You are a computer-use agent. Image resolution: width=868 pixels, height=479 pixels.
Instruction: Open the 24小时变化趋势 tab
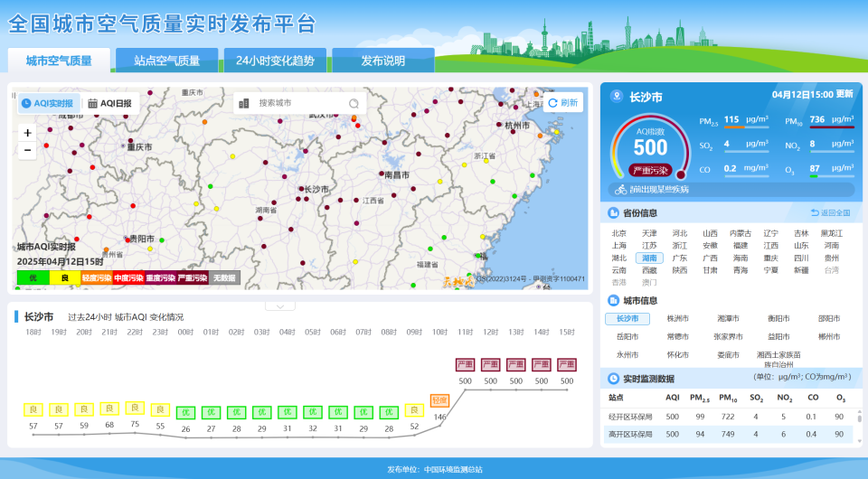click(275, 61)
